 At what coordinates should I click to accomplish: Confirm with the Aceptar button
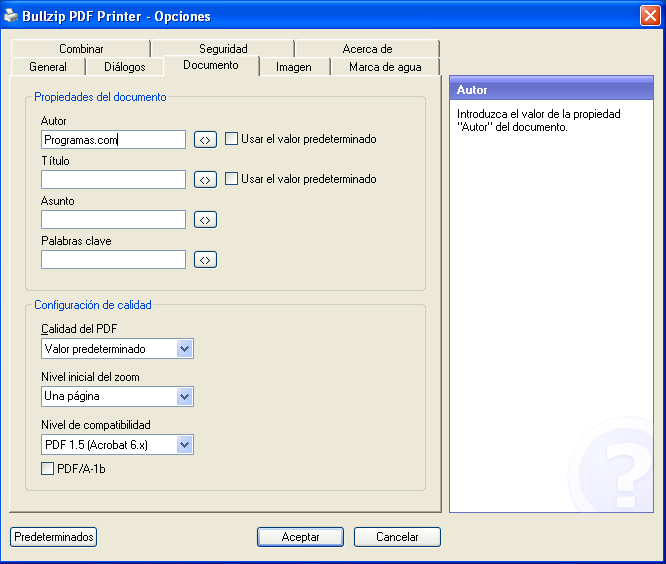[300, 537]
